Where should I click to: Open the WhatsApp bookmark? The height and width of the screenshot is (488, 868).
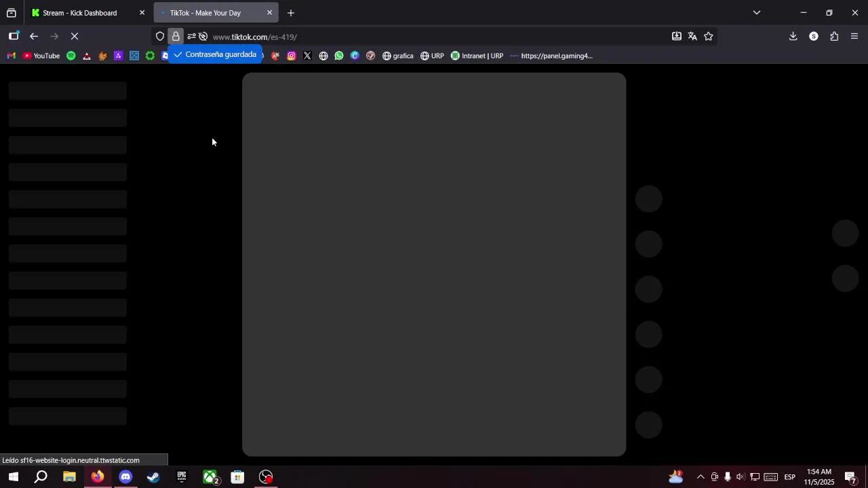point(339,56)
